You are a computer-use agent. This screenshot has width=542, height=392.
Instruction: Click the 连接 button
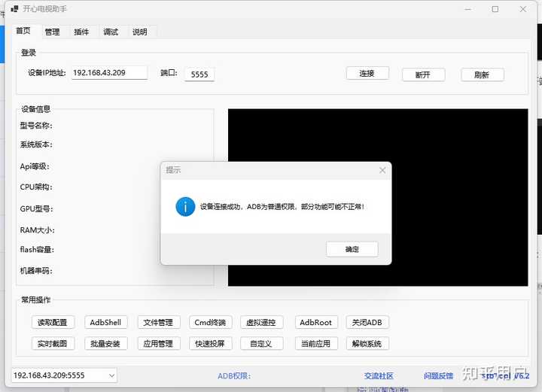[x=367, y=73]
